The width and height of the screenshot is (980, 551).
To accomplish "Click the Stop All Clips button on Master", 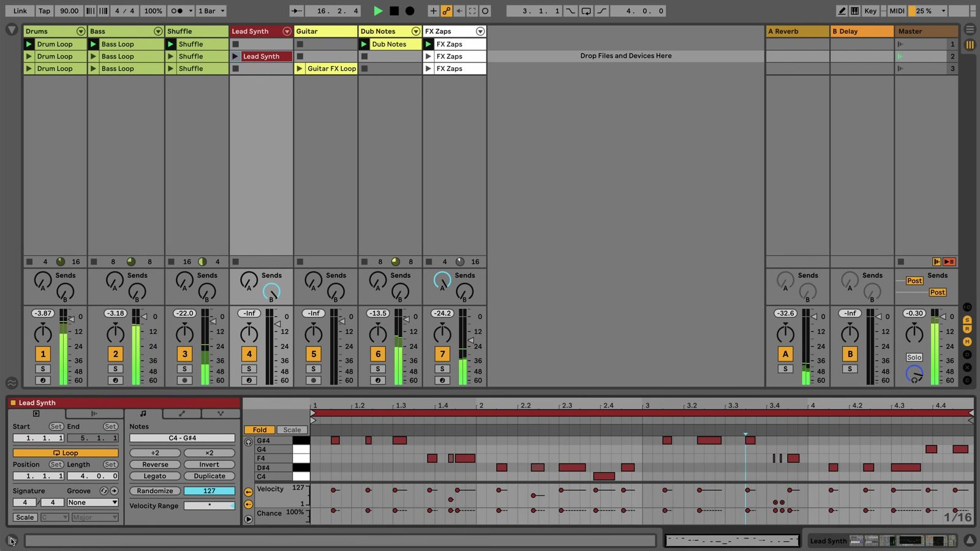I will [900, 261].
